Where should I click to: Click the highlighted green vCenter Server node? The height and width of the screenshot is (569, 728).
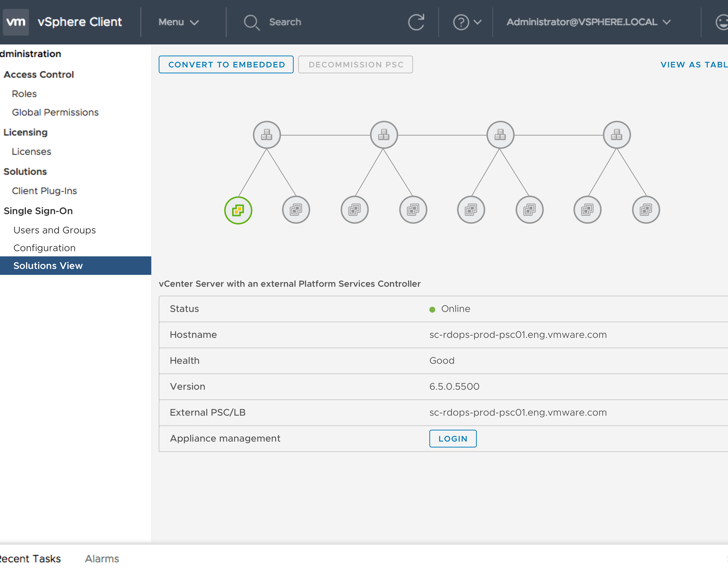238,210
